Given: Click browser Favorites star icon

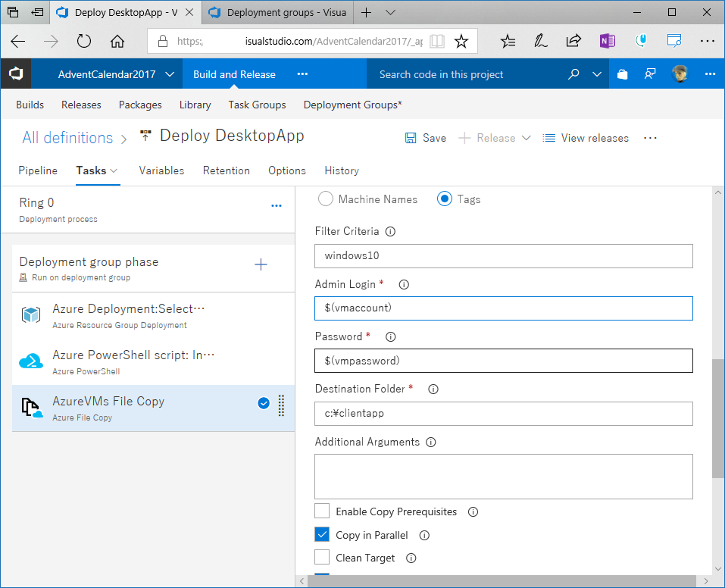Looking at the screenshot, I should coord(461,41).
